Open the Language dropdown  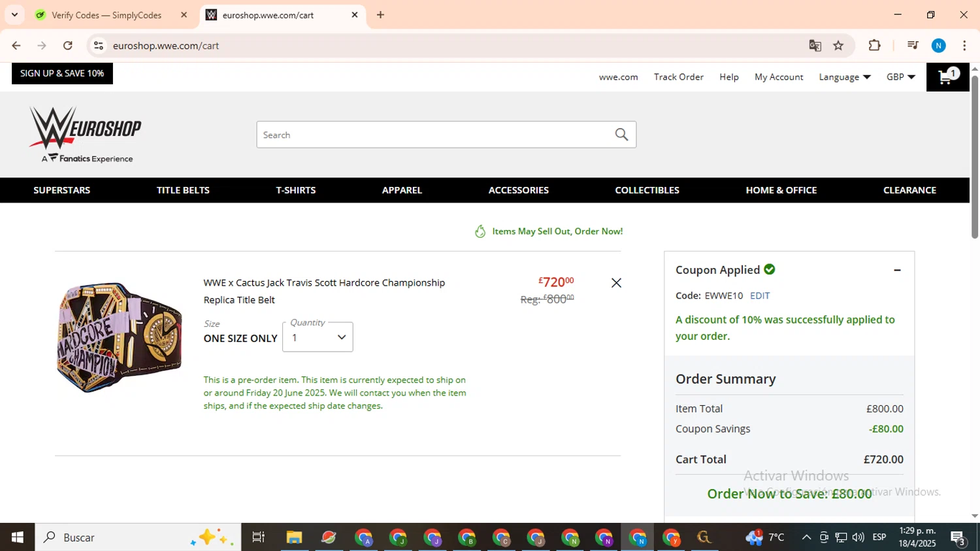(x=845, y=77)
